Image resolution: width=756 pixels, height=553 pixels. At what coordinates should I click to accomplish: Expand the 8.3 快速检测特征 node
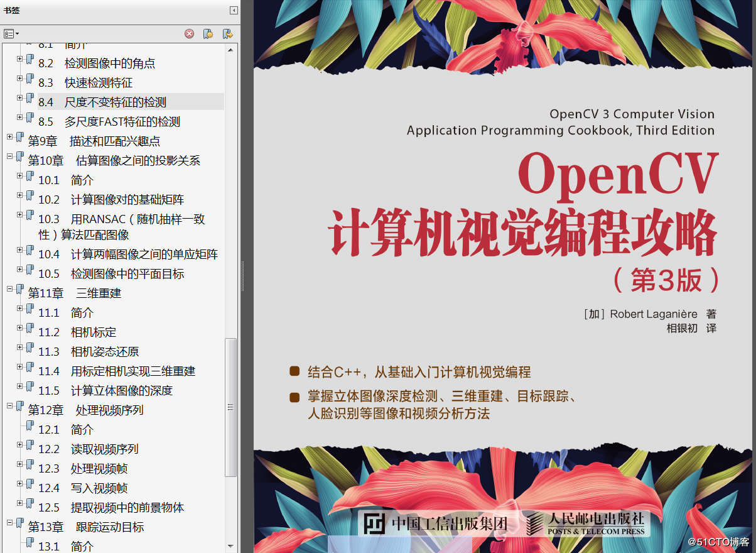[20, 79]
